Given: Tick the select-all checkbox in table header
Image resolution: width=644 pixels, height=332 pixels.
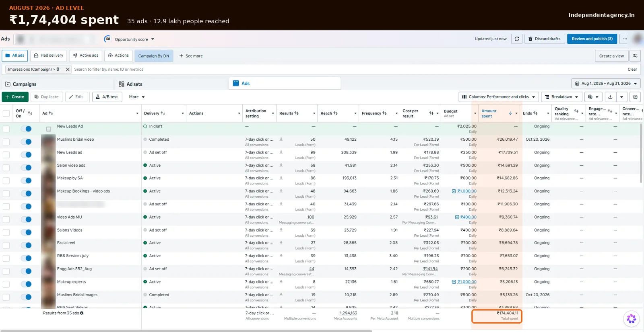Looking at the screenshot, I should point(6,113).
